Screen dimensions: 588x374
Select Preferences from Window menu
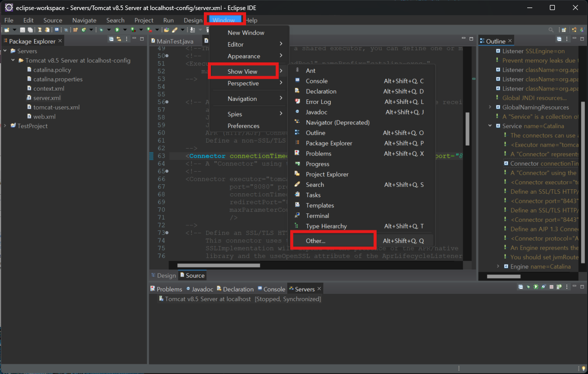(249, 126)
